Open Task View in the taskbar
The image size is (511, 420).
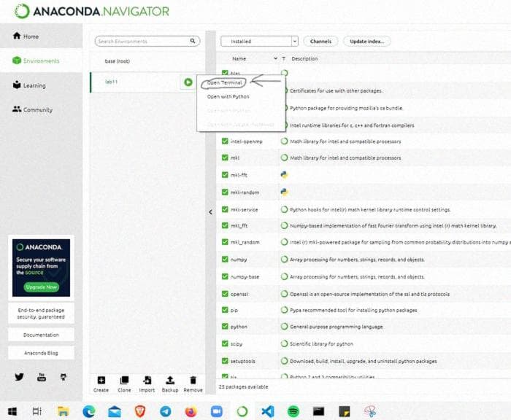click(37, 411)
